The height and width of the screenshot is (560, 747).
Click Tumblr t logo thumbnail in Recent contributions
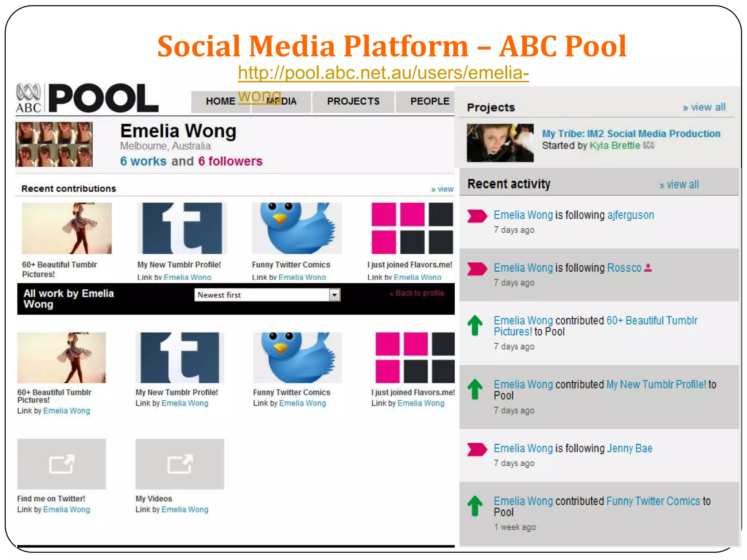point(182,228)
